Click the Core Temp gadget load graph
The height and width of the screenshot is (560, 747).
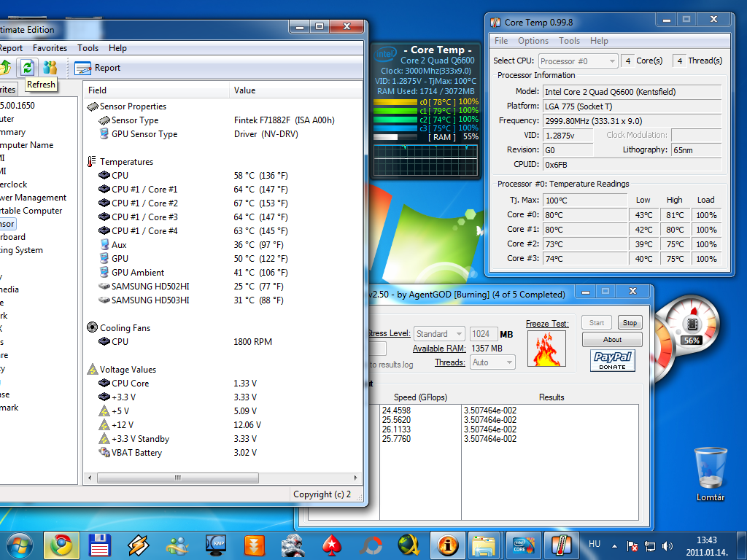[x=425, y=160]
